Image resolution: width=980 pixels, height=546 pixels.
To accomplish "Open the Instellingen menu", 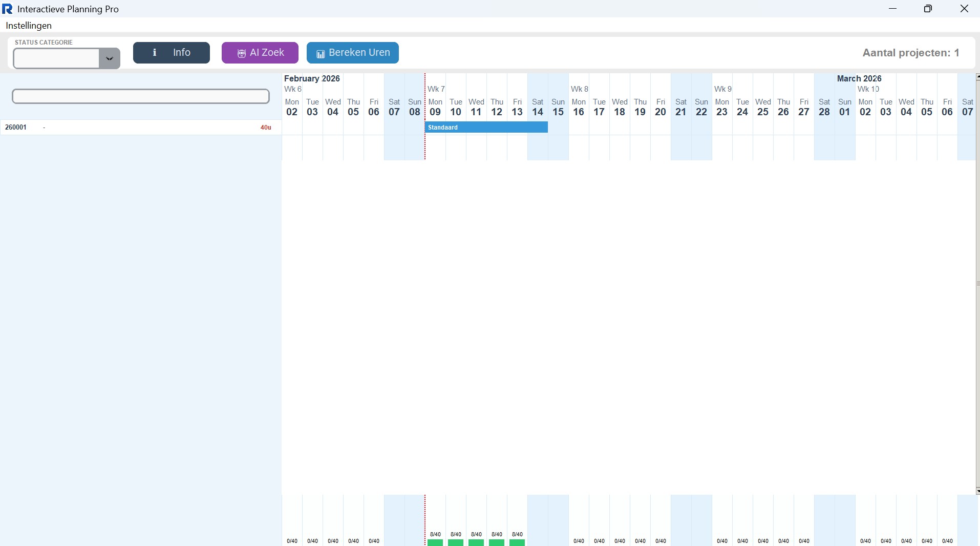I will click(29, 26).
